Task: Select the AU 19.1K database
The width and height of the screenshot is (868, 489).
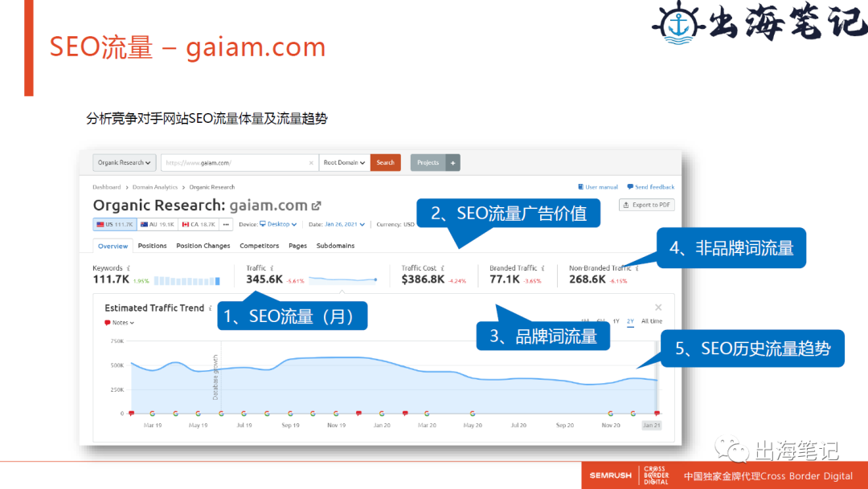Action: pos(158,225)
